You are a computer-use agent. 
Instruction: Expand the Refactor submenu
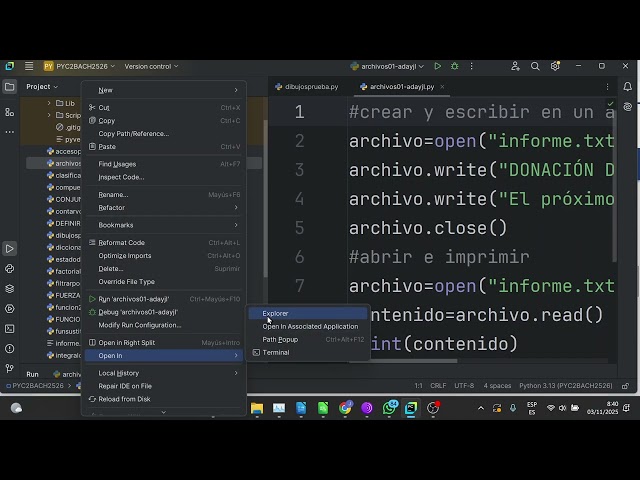coord(164,208)
